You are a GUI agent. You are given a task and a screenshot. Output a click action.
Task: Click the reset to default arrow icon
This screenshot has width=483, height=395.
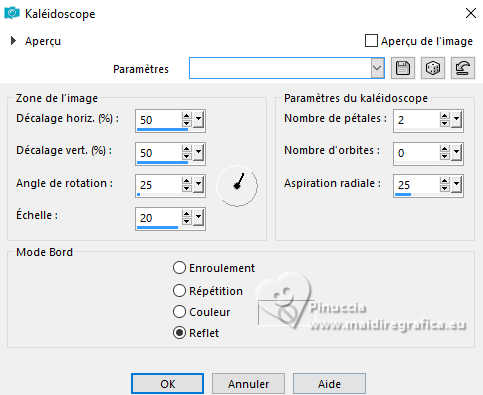pos(463,68)
